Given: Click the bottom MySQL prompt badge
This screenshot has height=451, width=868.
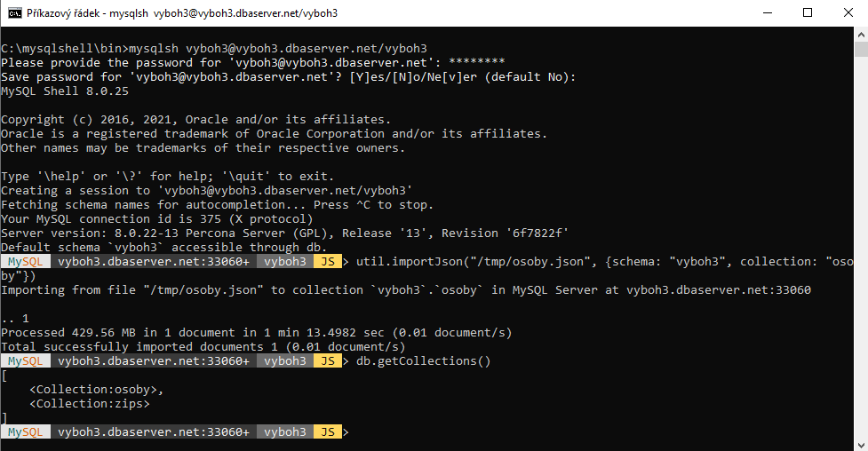Looking at the screenshot, I should click(26, 431).
